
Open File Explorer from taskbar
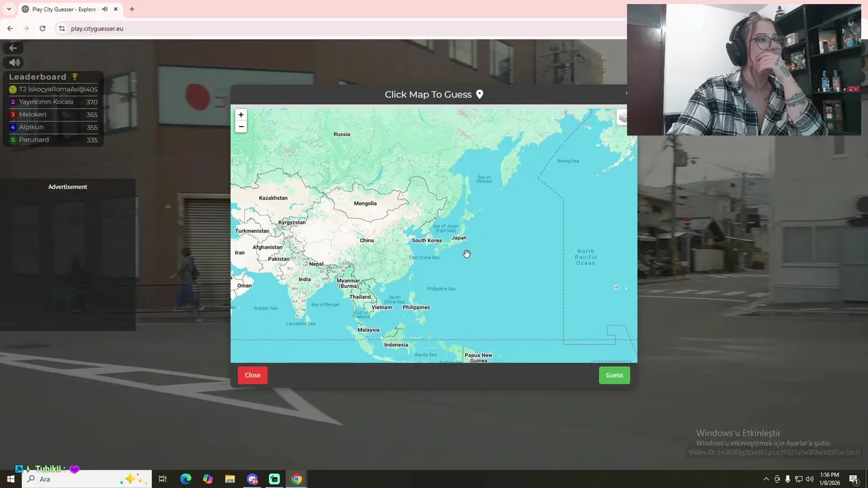(230, 479)
